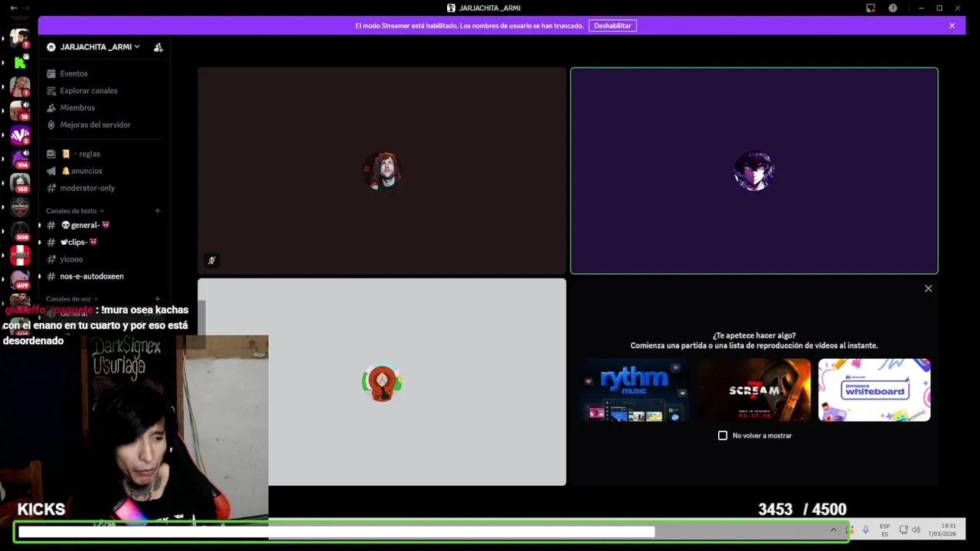980x551 pixels.
Task: Open the server icon with badge 106
Action: pyautogui.click(x=20, y=159)
